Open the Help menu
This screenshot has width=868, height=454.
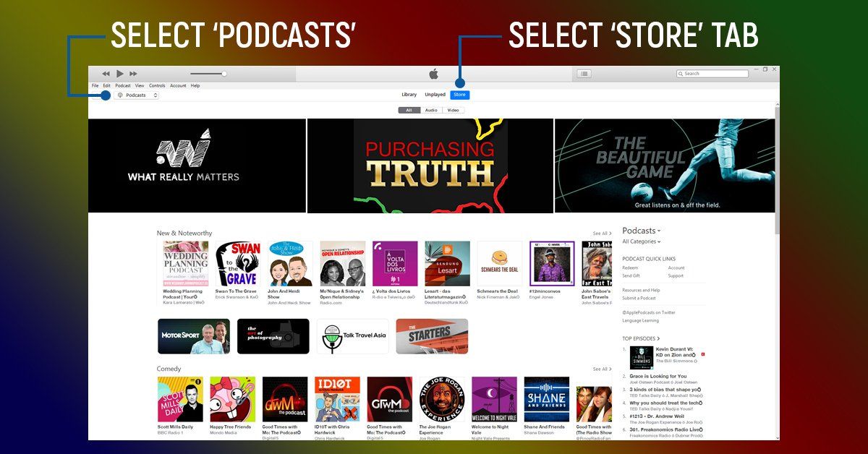click(x=195, y=85)
